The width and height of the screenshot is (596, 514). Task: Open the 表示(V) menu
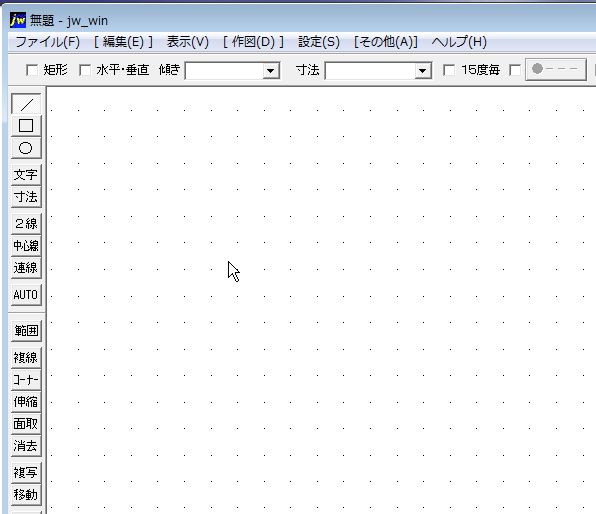coord(188,42)
